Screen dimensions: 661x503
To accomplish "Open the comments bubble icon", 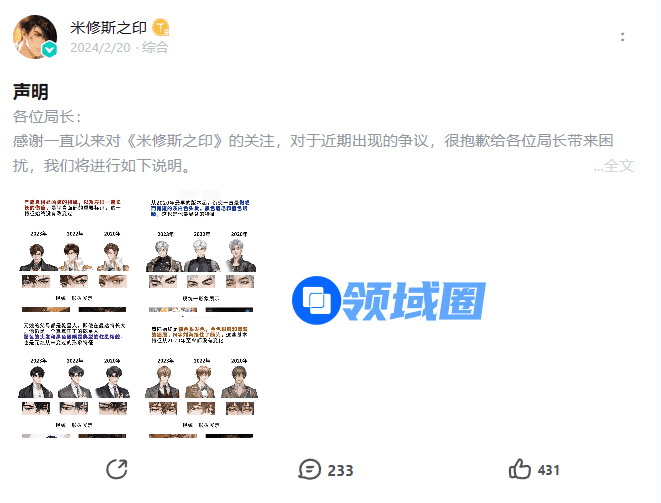I will pyautogui.click(x=310, y=470).
